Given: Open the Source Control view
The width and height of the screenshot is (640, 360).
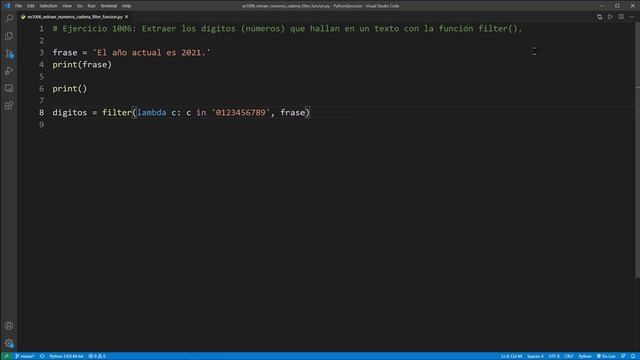Looking at the screenshot, I should [9, 53].
